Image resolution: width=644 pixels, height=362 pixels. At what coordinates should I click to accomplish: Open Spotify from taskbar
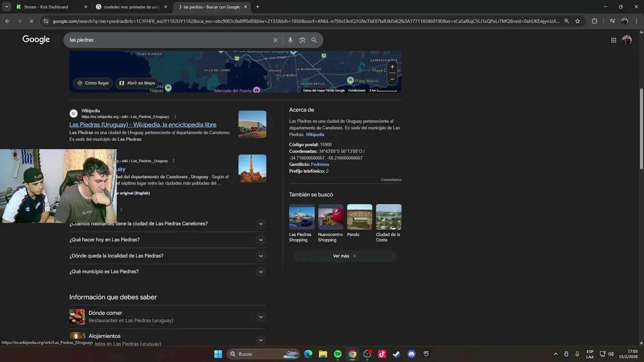point(338,354)
